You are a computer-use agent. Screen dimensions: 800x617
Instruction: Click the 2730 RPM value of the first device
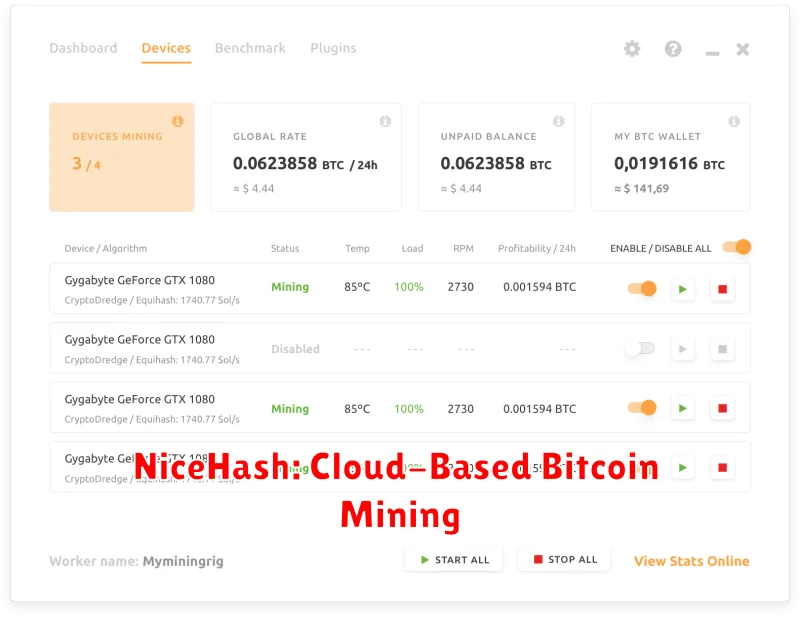461,287
